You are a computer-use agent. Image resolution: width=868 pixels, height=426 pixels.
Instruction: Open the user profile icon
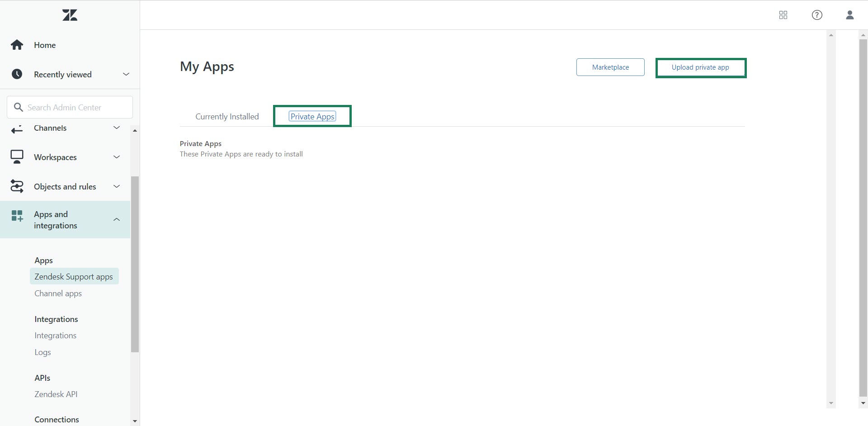pos(849,15)
